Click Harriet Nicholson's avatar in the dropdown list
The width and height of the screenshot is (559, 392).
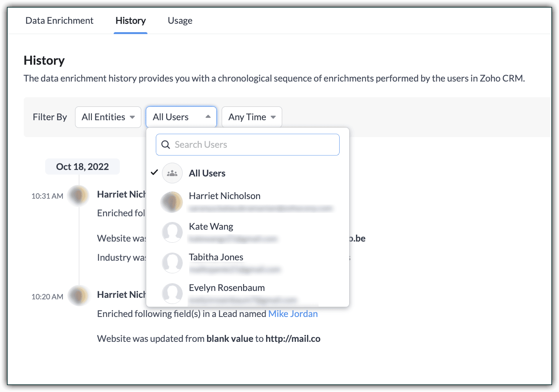click(172, 202)
